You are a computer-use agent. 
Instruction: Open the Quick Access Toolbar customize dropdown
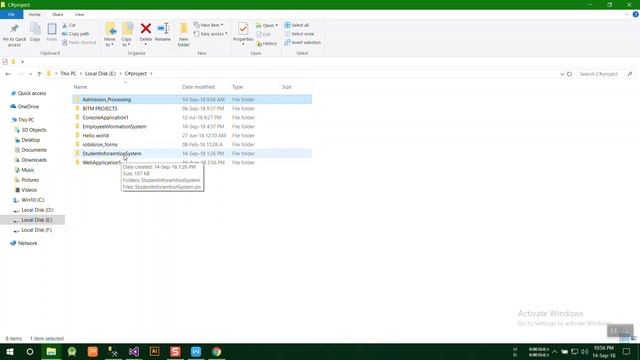coord(22,62)
